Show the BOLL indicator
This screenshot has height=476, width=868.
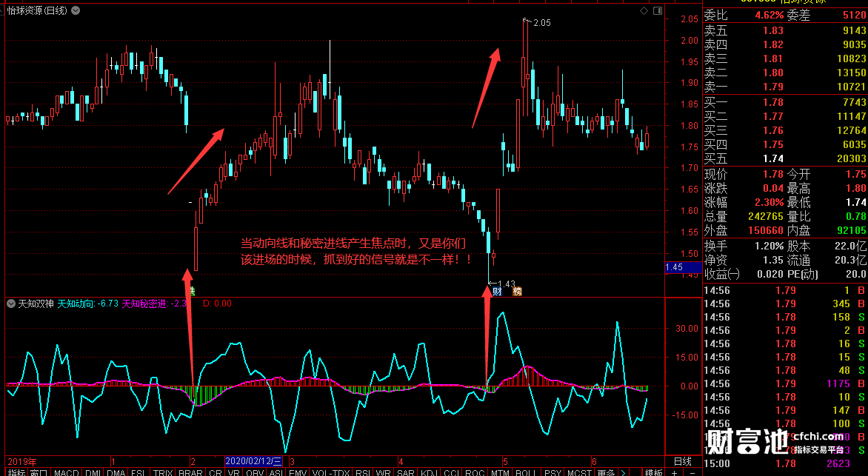tap(525, 473)
